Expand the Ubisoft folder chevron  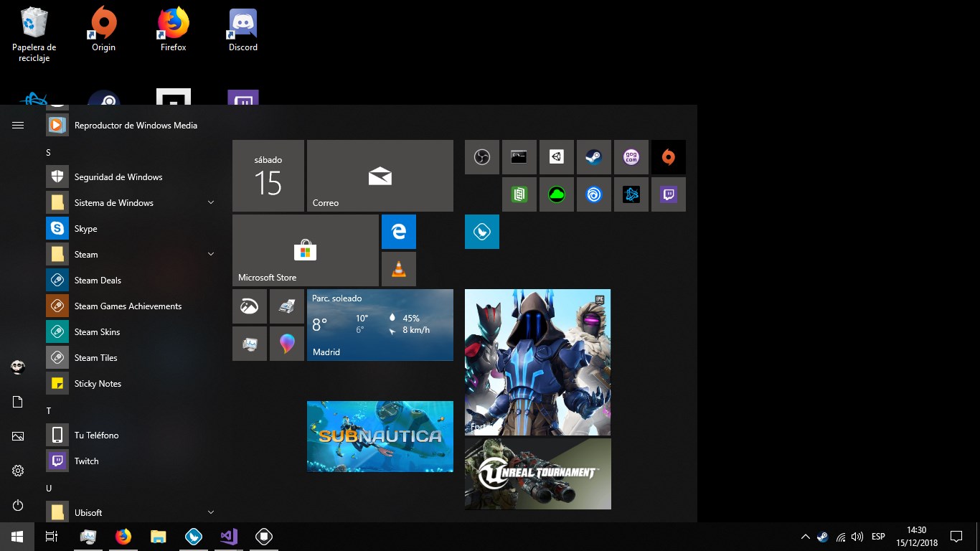[211, 513]
